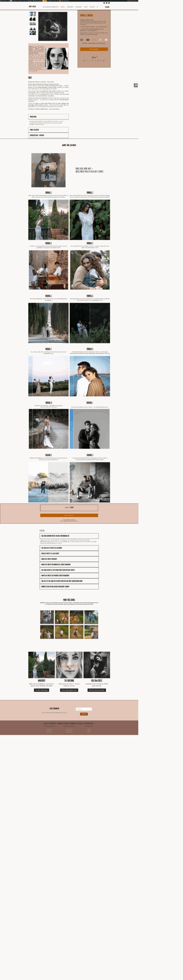This screenshot has width=183, height=980.
Task: Click the 'Dein Weg beginnt hier' button
Action: coord(69,690)
